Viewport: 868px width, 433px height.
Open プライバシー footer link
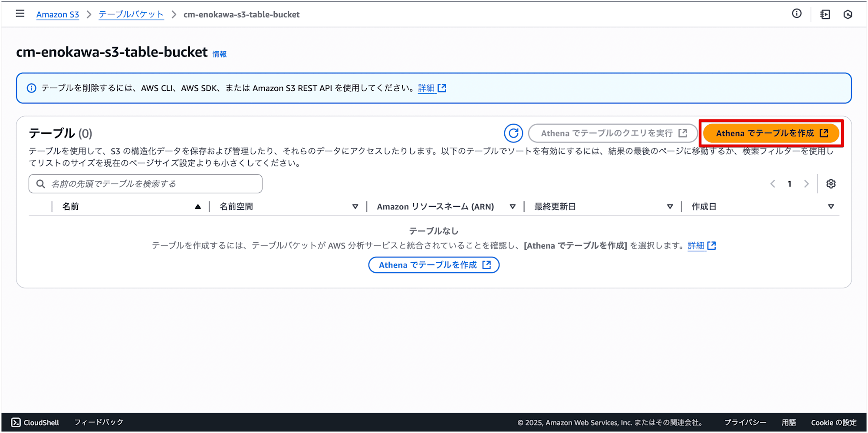[x=745, y=423]
